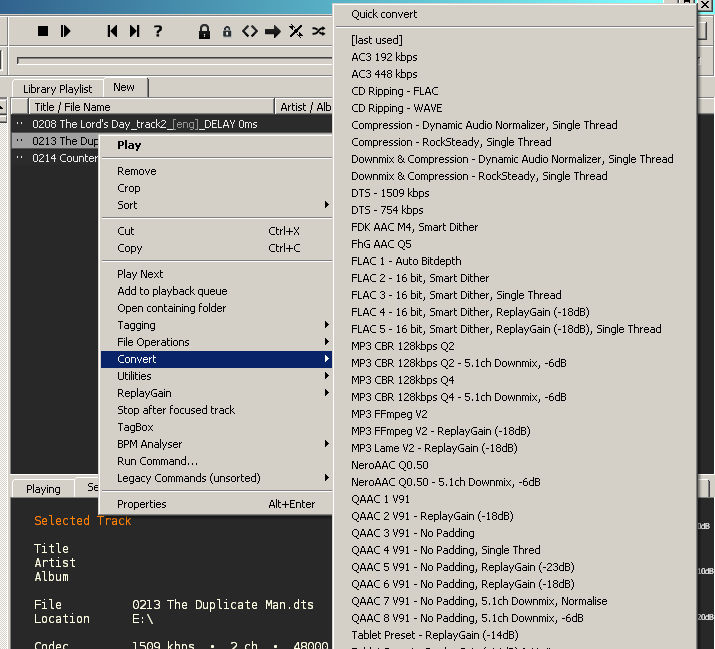The width and height of the screenshot is (715, 649).
Task: Choose Remove from the context menu
Action: [216, 171]
